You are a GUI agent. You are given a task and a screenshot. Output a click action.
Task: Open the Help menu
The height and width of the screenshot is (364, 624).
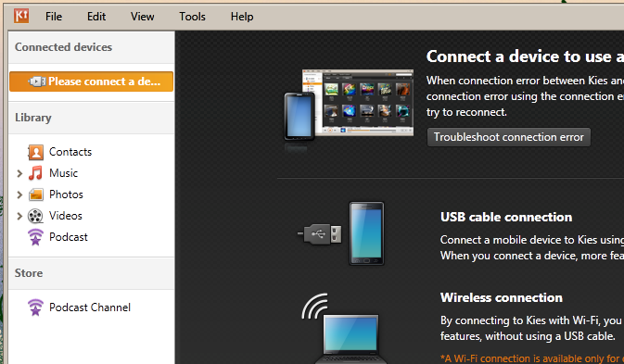(242, 17)
